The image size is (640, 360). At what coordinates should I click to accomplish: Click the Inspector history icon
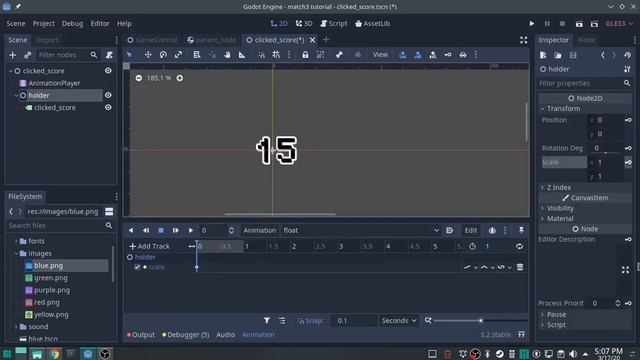pos(627,55)
